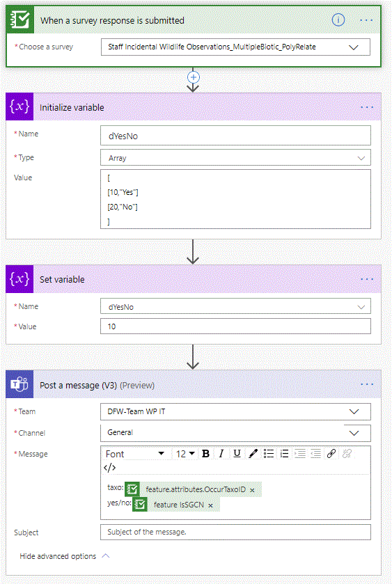Open Set variable ellipsis menu
This screenshot has height=584, width=392.
[367, 279]
